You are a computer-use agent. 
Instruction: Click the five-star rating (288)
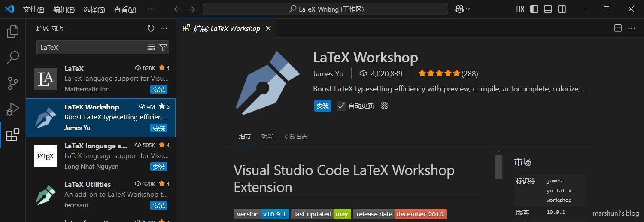(x=448, y=73)
